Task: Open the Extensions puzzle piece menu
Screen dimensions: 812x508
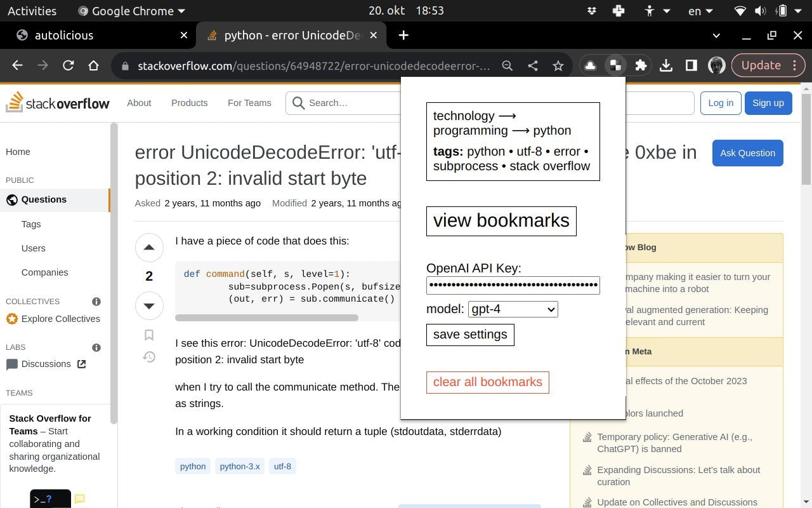Action: (x=641, y=65)
